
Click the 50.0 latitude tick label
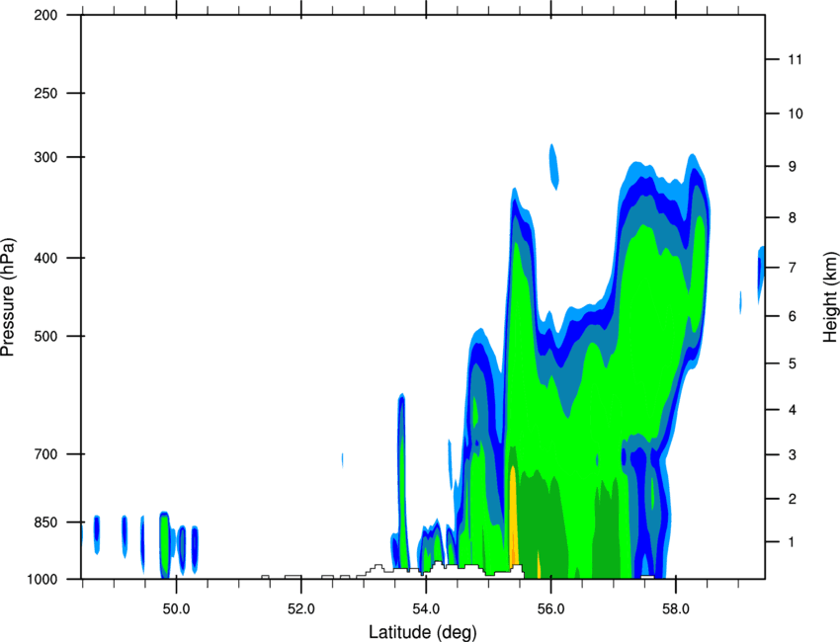[x=176, y=609]
